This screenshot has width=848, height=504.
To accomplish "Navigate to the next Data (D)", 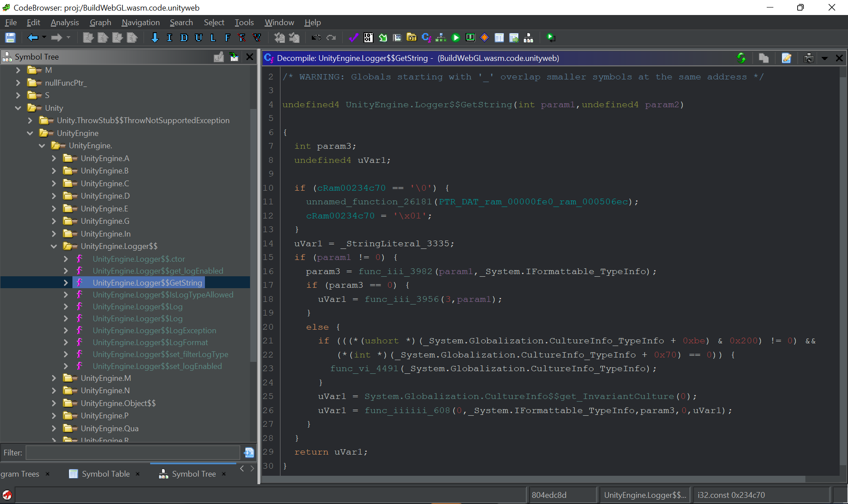I will [x=184, y=38].
